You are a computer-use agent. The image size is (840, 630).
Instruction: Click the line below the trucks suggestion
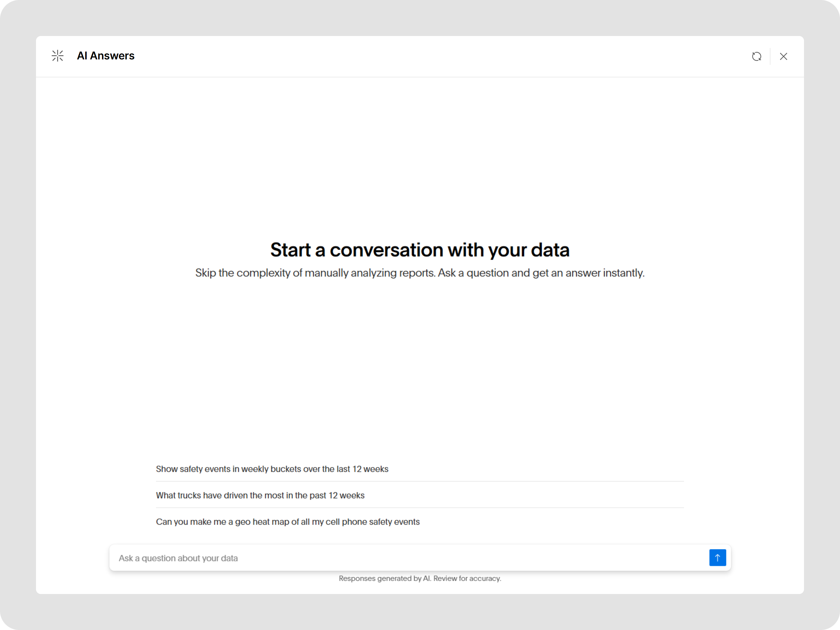[x=420, y=508]
